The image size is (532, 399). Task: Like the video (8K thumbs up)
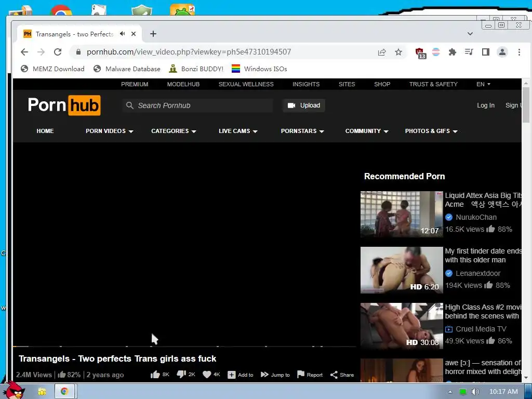pyautogui.click(x=155, y=375)
